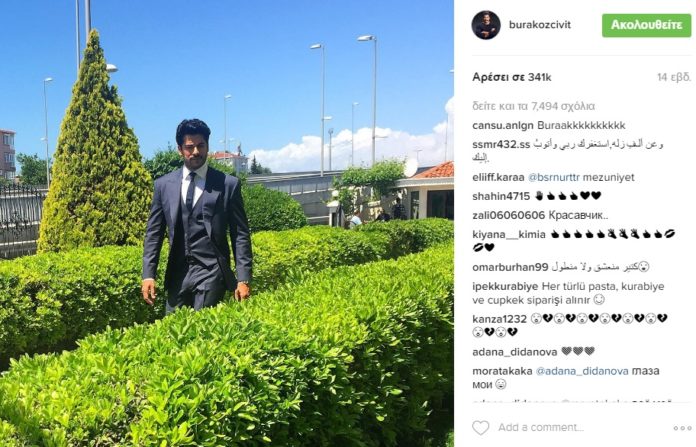Click the @adana_didanova mention
Screen dimensions: 696x447
pyautogui.click(x=582, y=371)
